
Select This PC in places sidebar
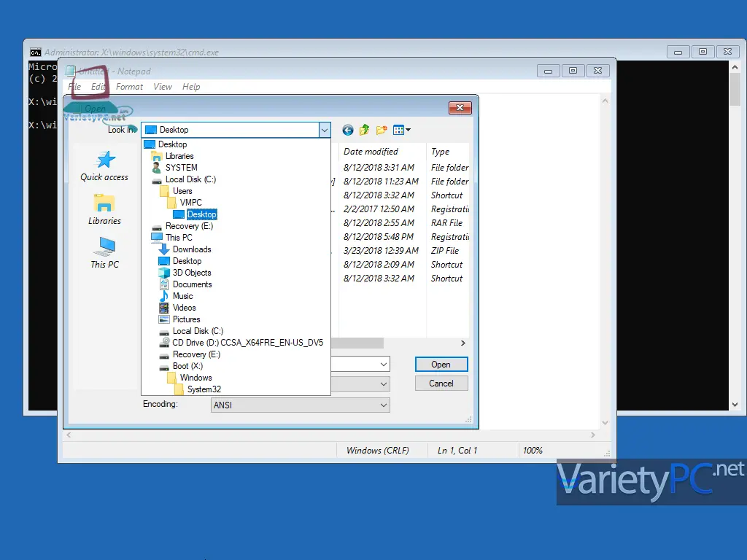point(105,253)
